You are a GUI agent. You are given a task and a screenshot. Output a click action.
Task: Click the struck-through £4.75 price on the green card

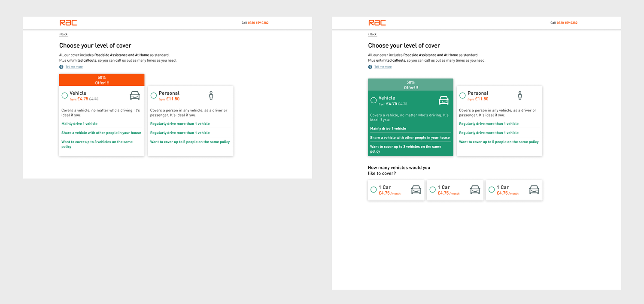click(403, 104)
